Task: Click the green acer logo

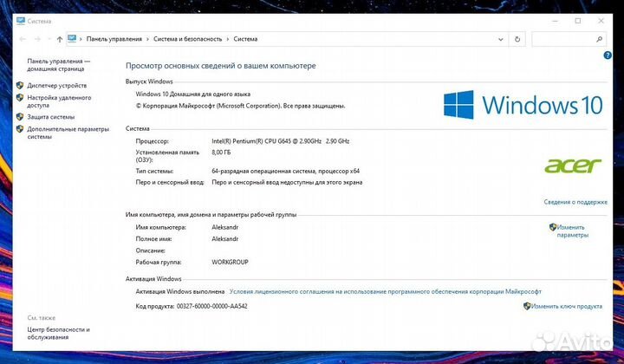Action: (x=573, y=166)
